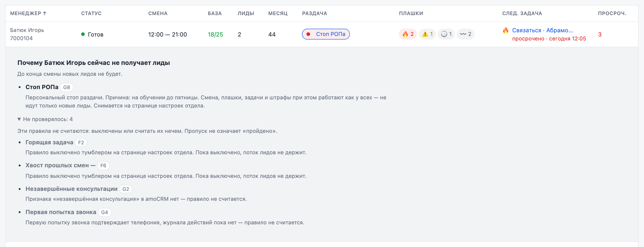Sort table by БАЗА column
Screen dimensions: 644x247
pos(215,13)
